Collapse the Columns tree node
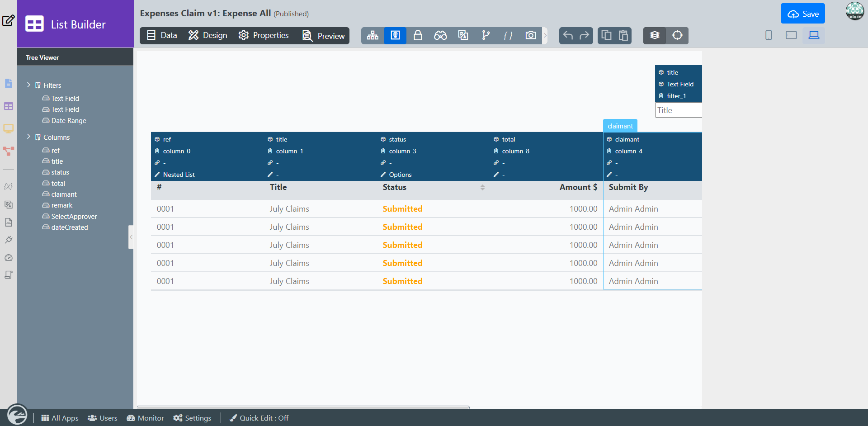 tap(28, 137)
